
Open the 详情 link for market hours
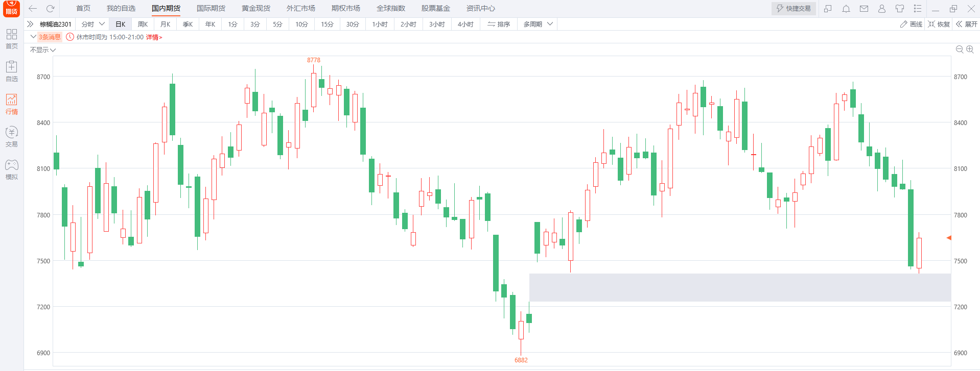154,37
